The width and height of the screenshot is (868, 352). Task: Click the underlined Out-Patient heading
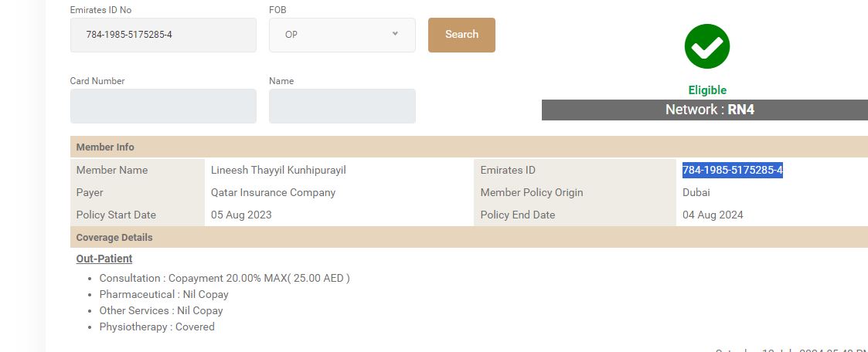(104, 259)
